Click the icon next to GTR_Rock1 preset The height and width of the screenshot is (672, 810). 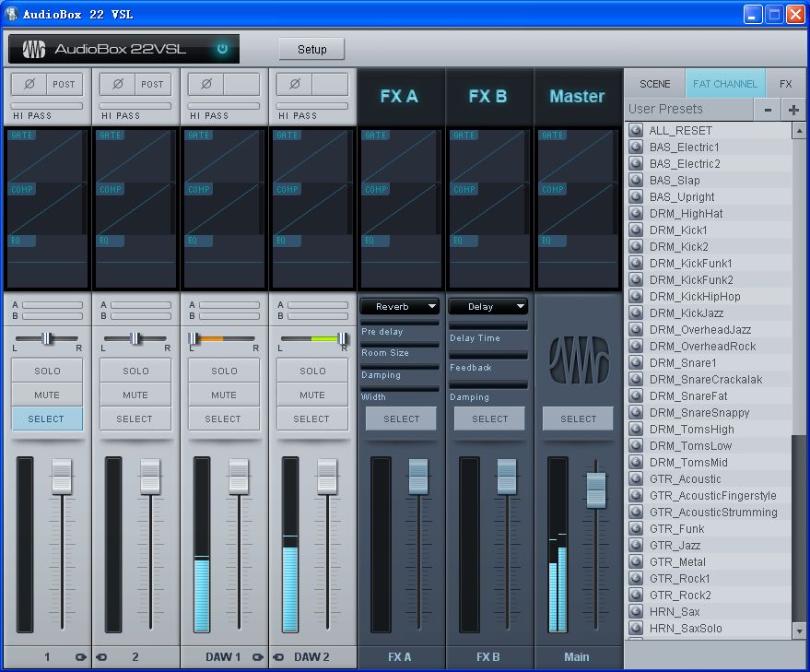pos(636,578)
